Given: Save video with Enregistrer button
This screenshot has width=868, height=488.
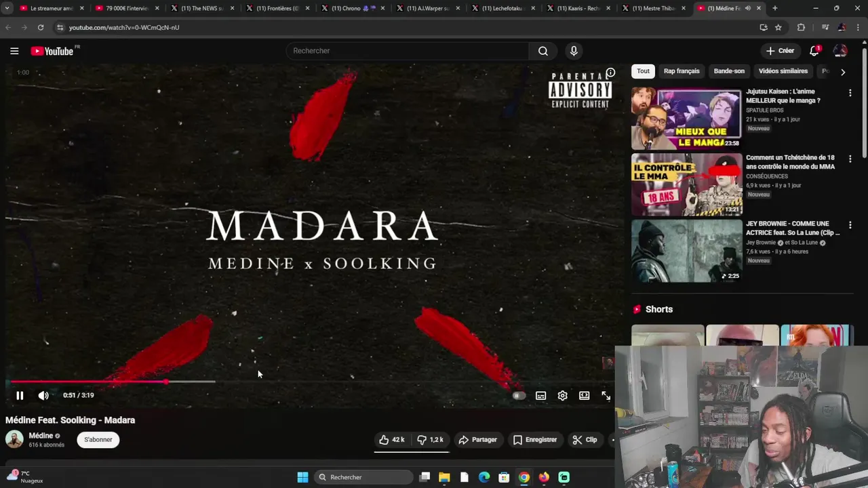Looking at the screenshot, I should [535, 440].
